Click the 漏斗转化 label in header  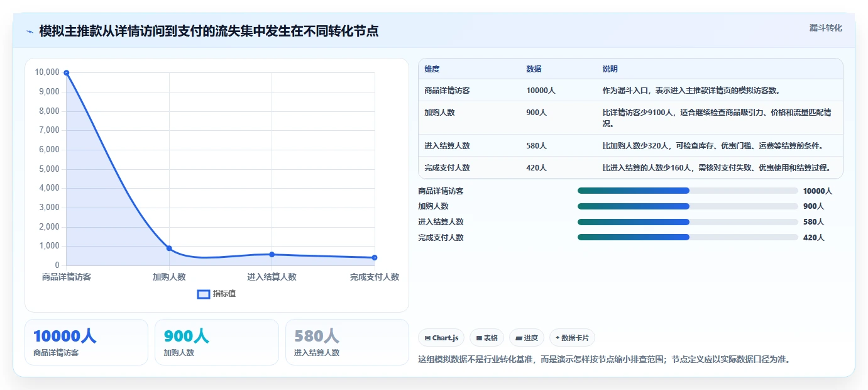point(825,28)
